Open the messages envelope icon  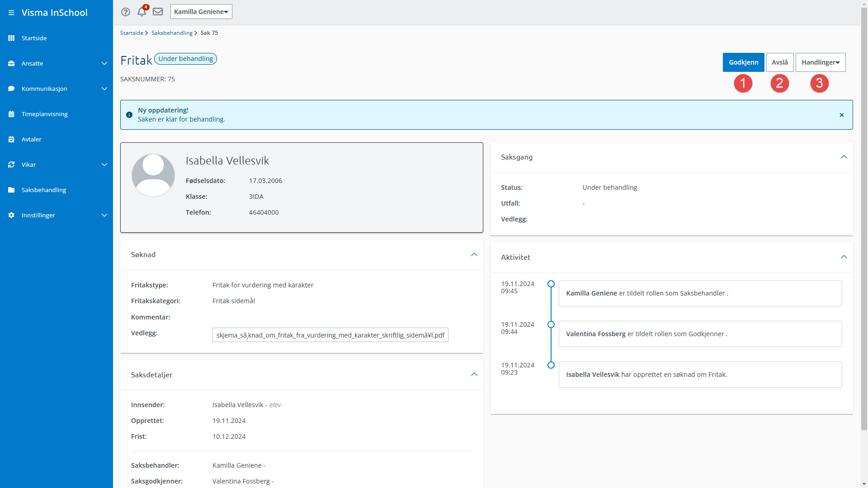(x=158, y=12)
